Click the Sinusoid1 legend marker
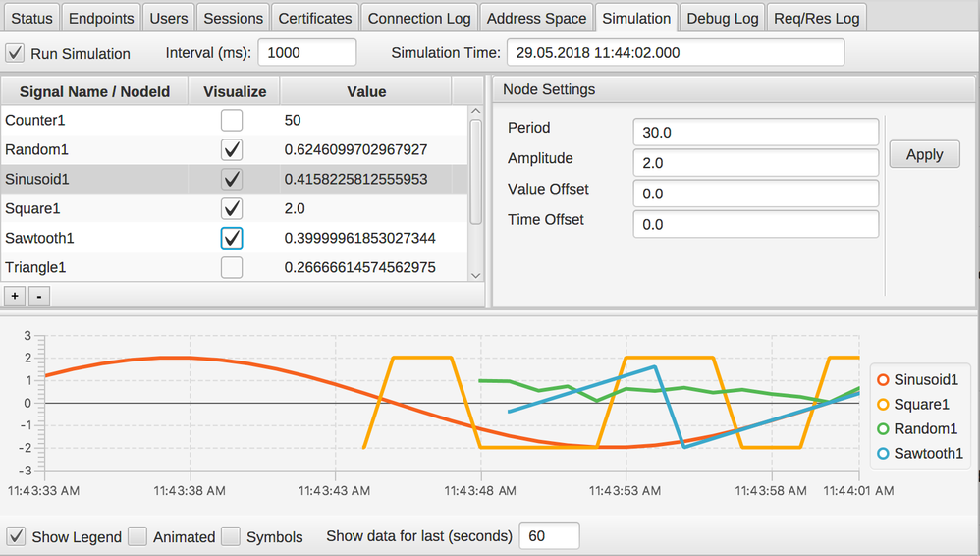The image size is (980, 556). pyautogui.click(x=882, y=380)
